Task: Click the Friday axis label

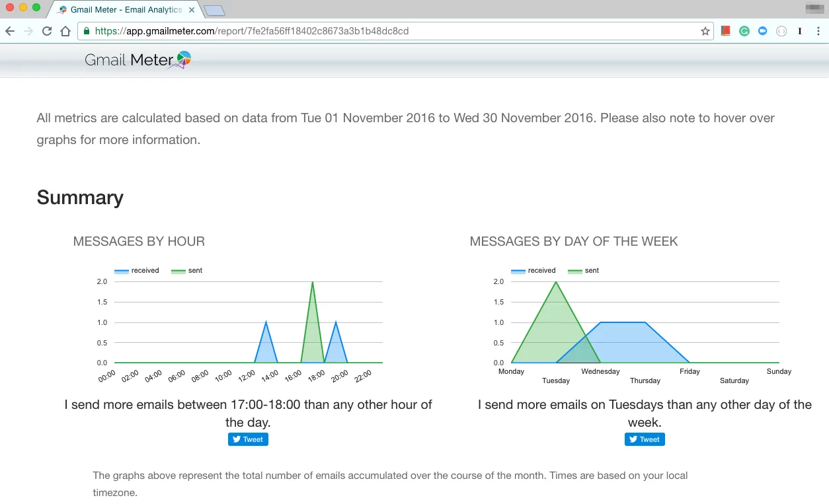Action: pyautogui.click(x=690, y=371)
